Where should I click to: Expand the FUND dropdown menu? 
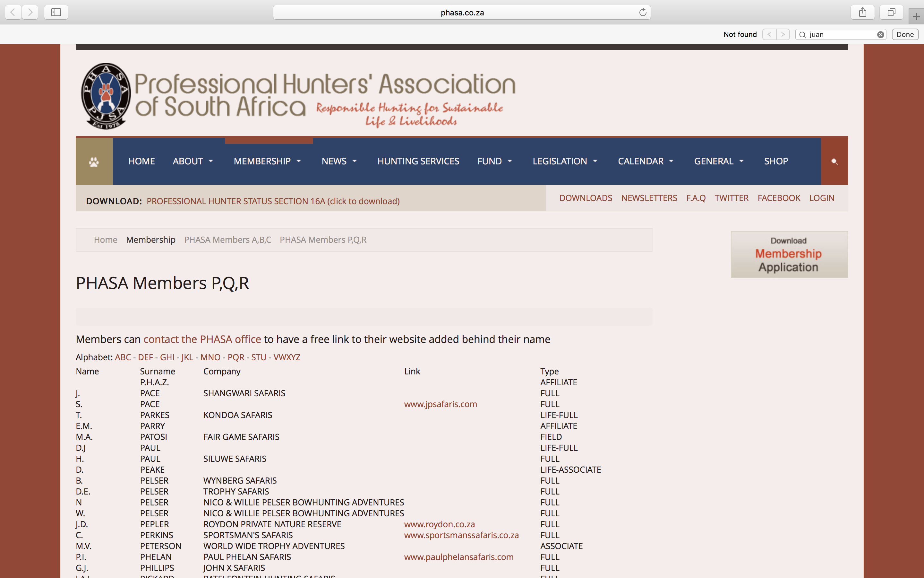tap(494, 161)
